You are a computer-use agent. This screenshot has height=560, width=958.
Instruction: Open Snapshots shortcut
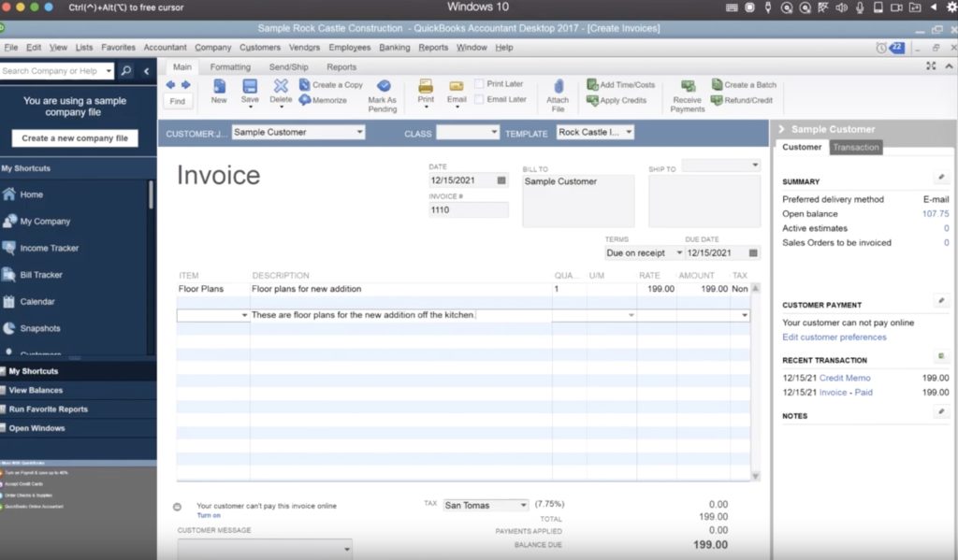[x=32, y=328]
